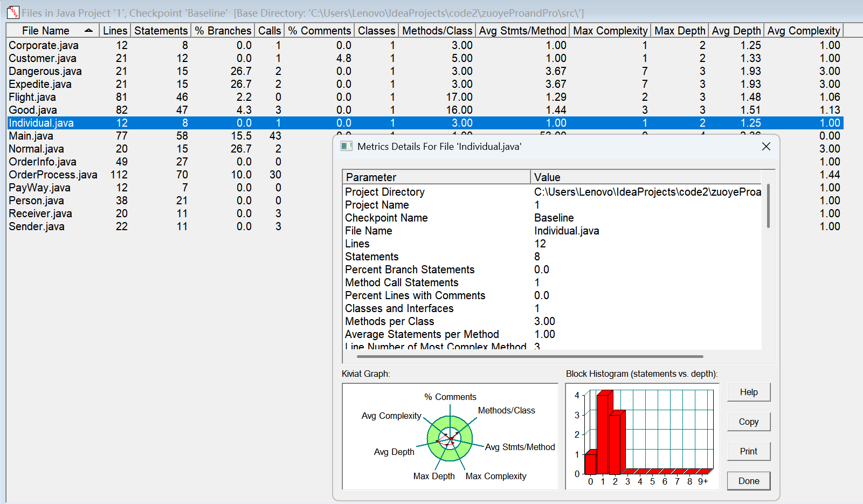Click the Parameter column header in dialog
The image size is (863, 504).
click(437, 177)
